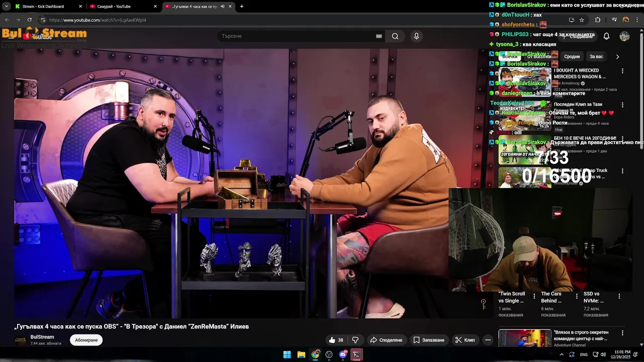The width and height of the screenshot is (644, 362).
Task: Go back in browser history
Action: 7,20
